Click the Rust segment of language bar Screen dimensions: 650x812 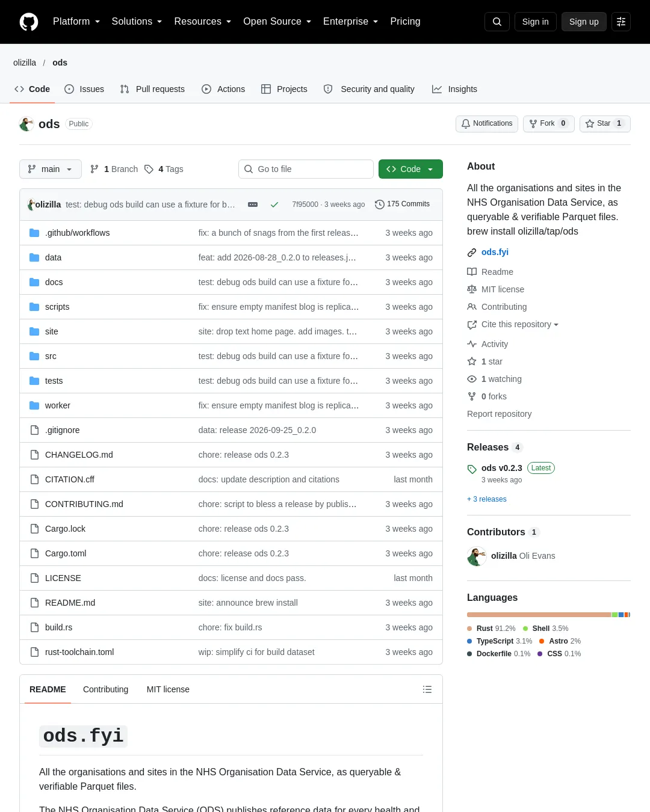[x=539, y=615]
